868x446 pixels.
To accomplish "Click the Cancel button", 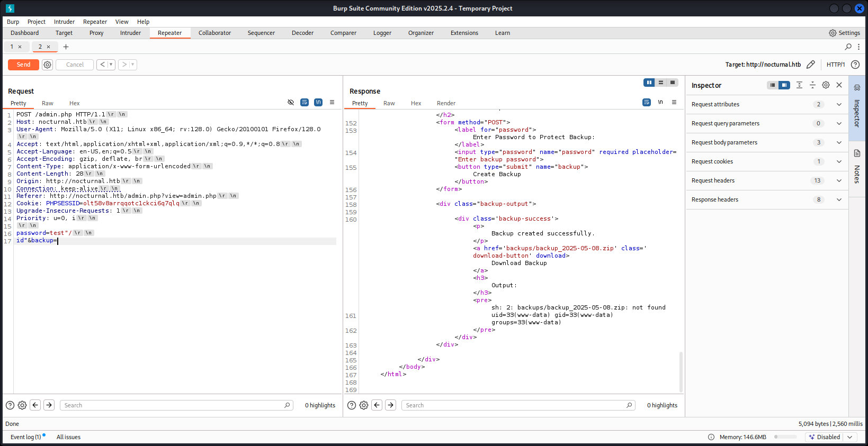I will pos(75,65).
